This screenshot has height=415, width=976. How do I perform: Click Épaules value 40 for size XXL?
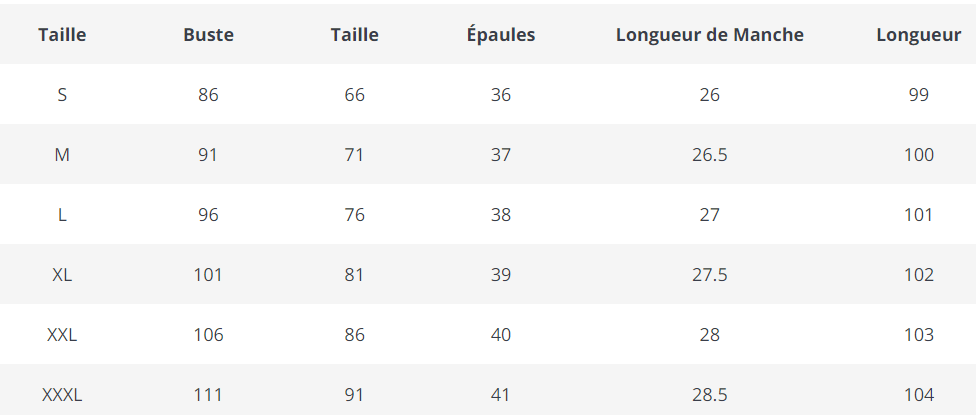[501, 335]
